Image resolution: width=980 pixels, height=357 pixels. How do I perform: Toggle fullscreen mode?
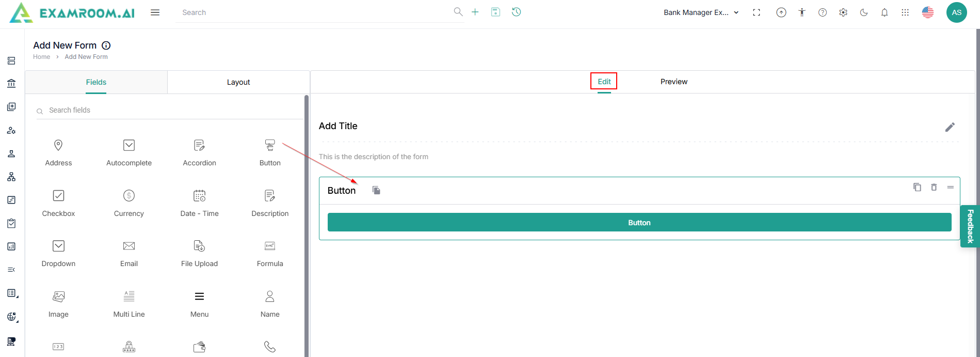(757, 13)
